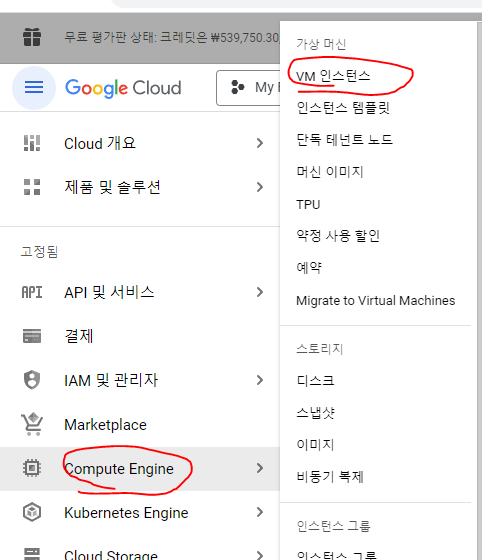The width and height of the screenshot is (482, 560).
Task: Click the shield icon beside IAM 및 관리자
Action: (32, 380)
